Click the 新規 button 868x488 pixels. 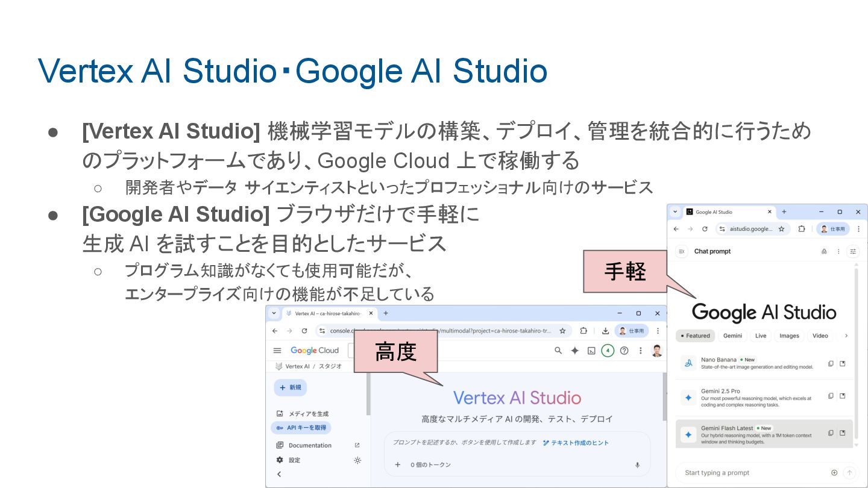click(290, 387)
